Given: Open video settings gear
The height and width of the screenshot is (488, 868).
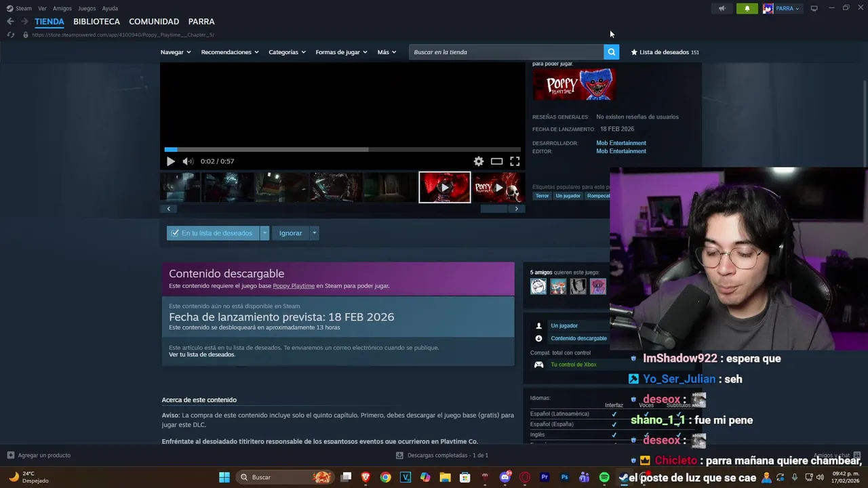Looking at the screenshot, I should (479, 161).
